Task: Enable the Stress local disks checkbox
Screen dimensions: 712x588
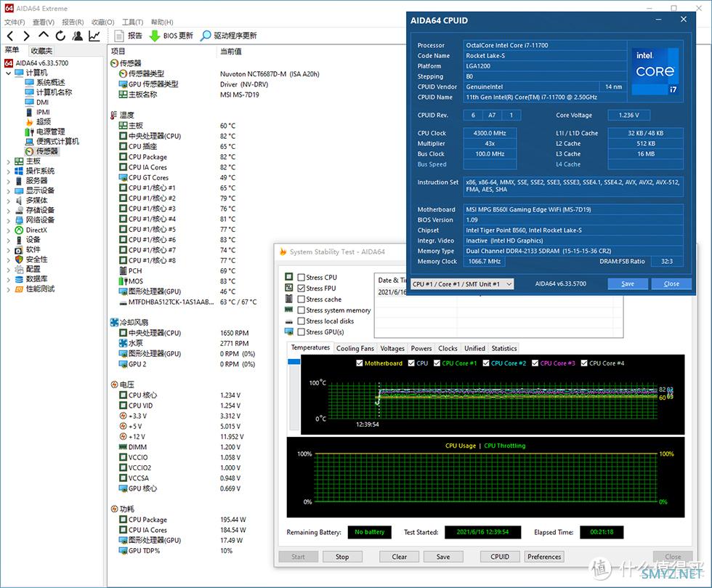Action: click(301, 321)
